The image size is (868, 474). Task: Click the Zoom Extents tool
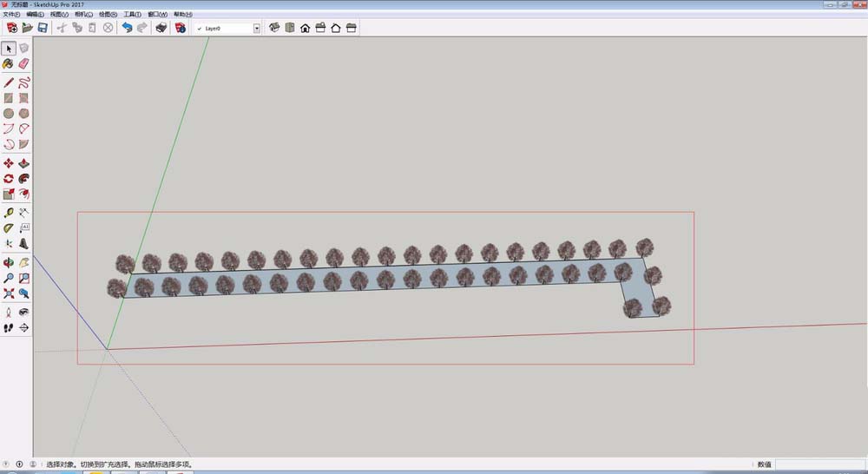coord(9,293)
